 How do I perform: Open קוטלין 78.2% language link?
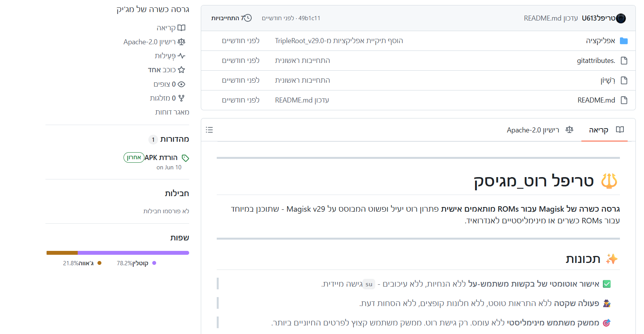(x=136, y=263)
